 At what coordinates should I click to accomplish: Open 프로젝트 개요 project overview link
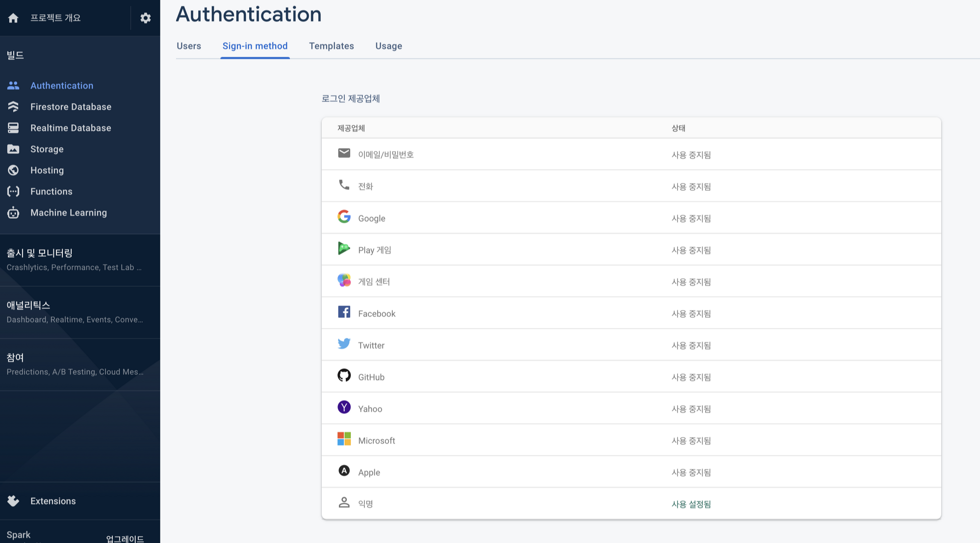pyautogui.click(x=55, y=18)
